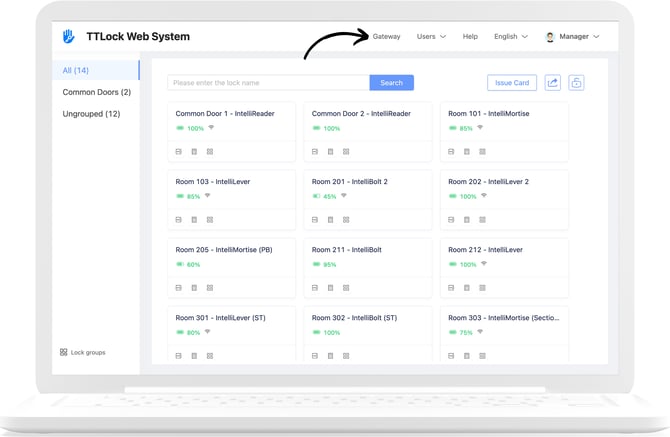Image resolution: width=670 pixels, height=437 pixels.
Task: Click the door icon on Common Door 2
Action: [x=330, y=152]
